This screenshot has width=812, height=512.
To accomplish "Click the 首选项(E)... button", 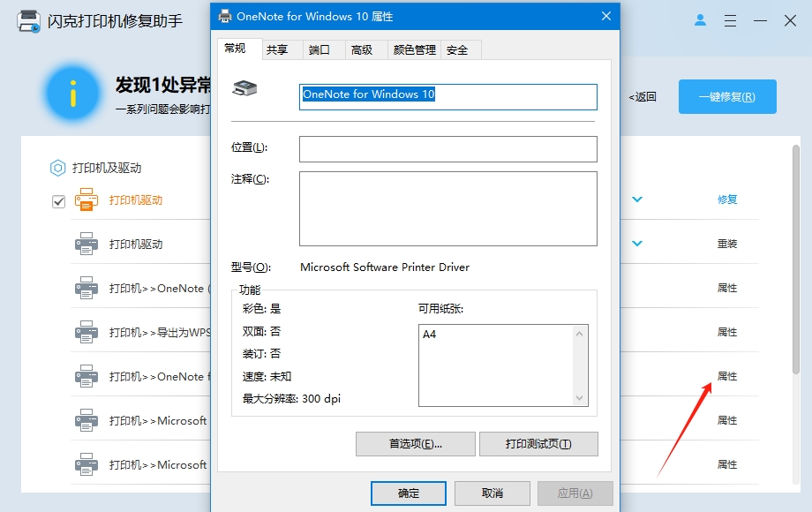I will tap(416, 444).
